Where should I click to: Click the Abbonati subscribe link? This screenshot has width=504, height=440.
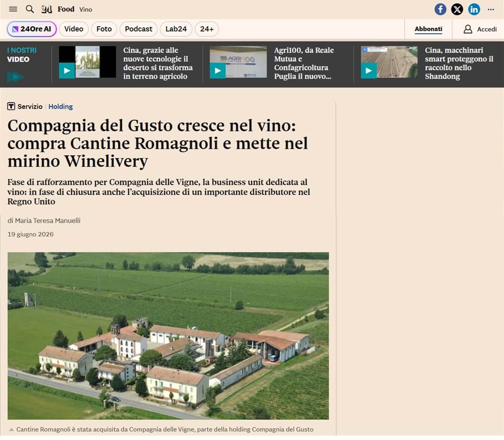428,29
